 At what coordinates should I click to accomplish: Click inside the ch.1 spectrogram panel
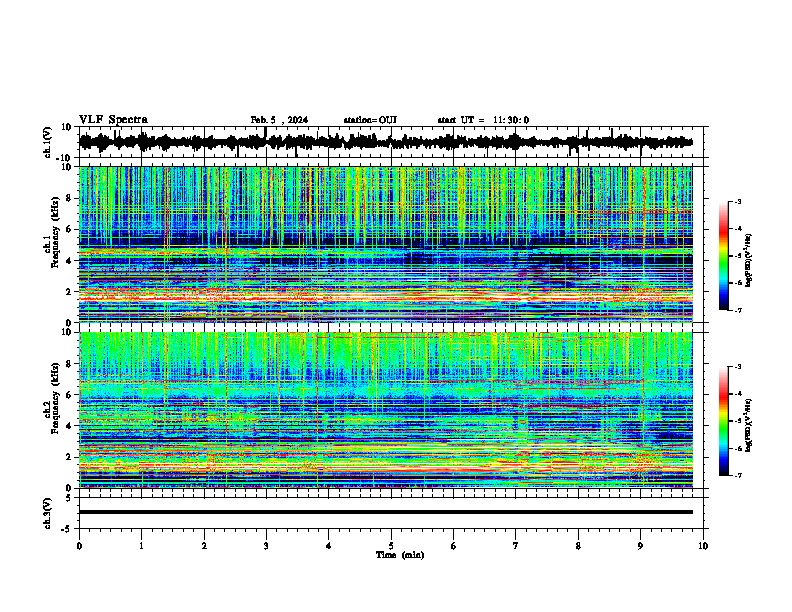tap(385, 244)
